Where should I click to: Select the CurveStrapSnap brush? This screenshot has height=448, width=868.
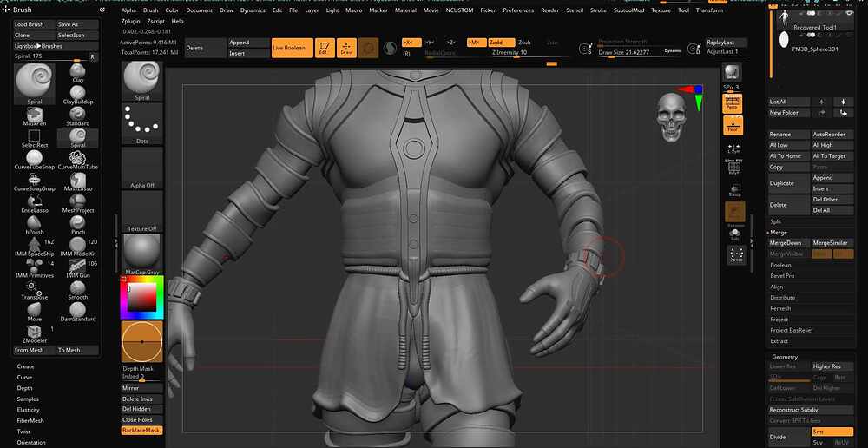(35, 182)
